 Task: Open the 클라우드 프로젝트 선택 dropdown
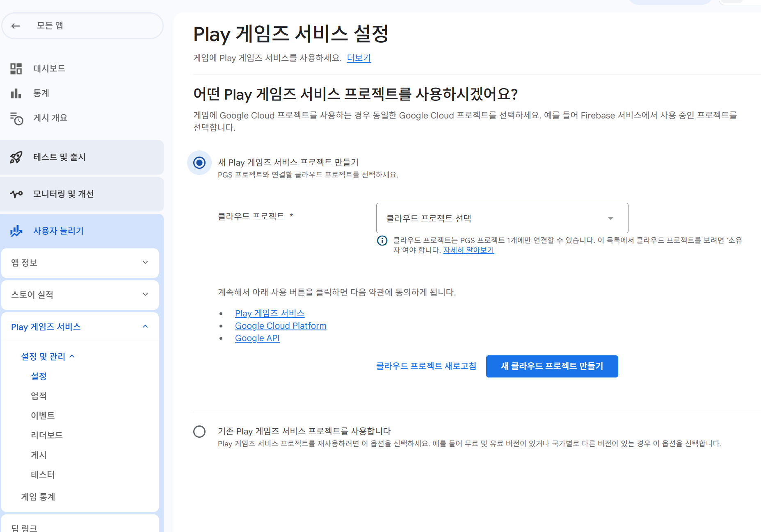pos(502,218)
